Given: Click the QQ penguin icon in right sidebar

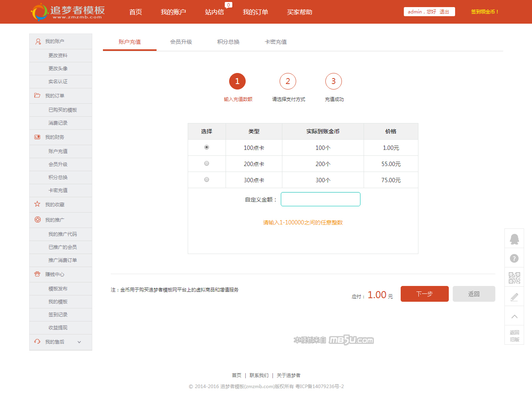Looking at the screenshot, I should tap(514, 239).
